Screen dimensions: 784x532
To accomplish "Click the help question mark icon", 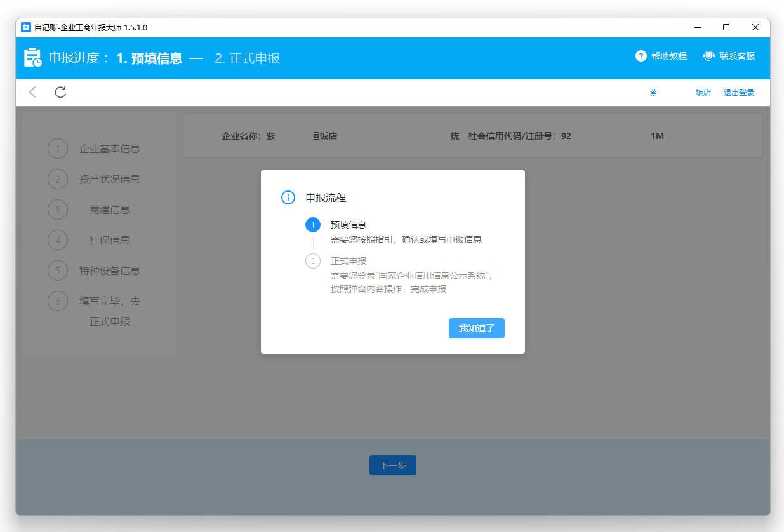I will point(641,56).
